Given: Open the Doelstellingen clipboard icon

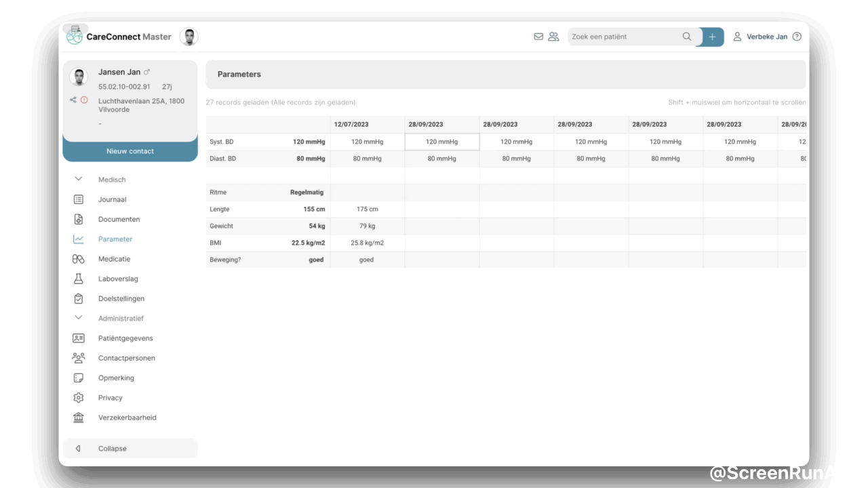Looking at the screenshot, I should (x=78, y=298).
